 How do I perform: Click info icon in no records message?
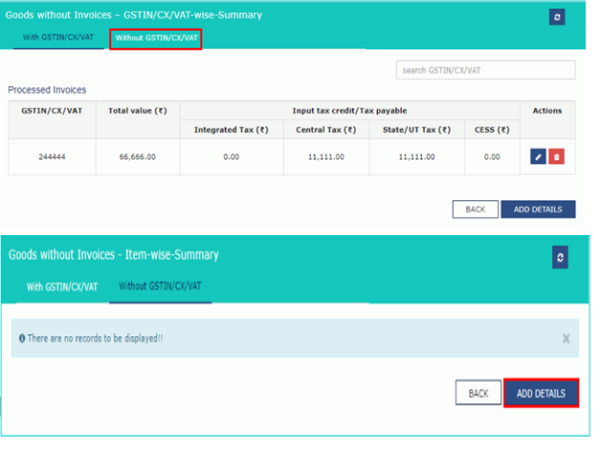click(22, 338)
